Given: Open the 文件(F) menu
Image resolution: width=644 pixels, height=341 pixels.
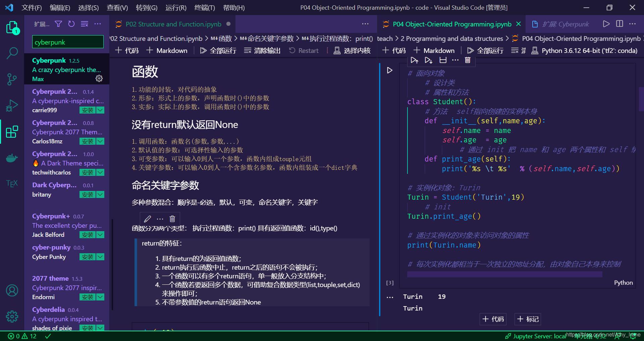Looking at the screenshot, I should pos(32,7).
